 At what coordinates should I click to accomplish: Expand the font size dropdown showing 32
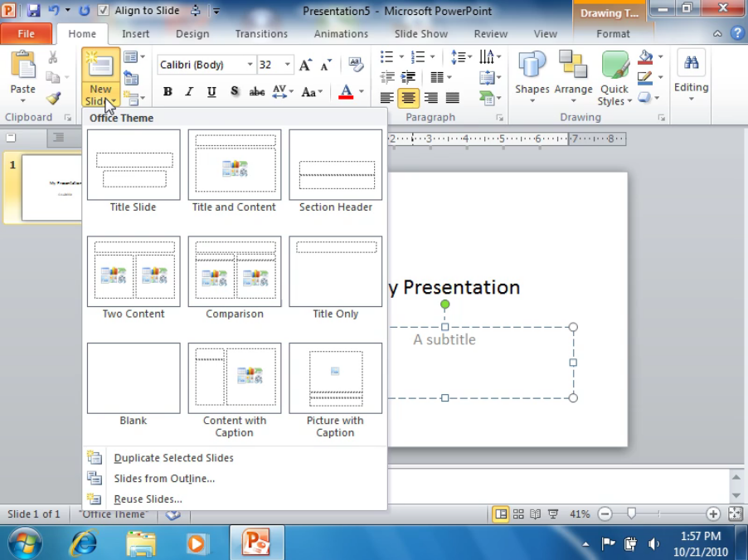pyautogui.click(x=288, y=65)
